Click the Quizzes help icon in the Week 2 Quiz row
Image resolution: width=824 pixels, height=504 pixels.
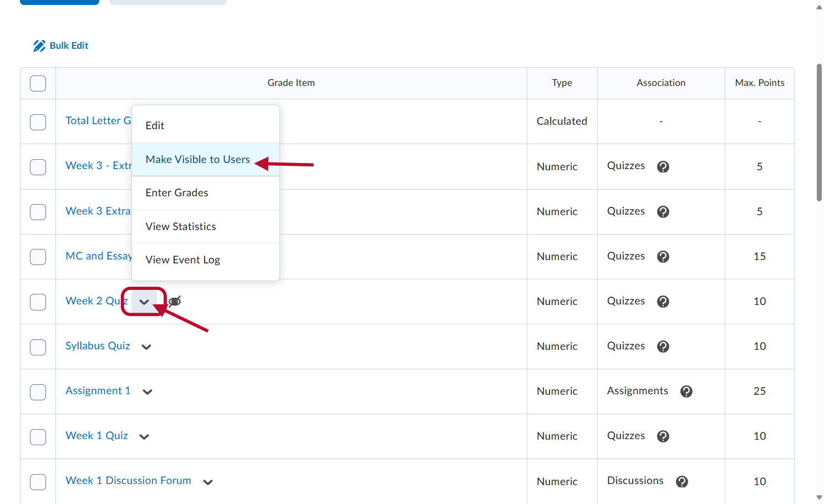point(663,301)
